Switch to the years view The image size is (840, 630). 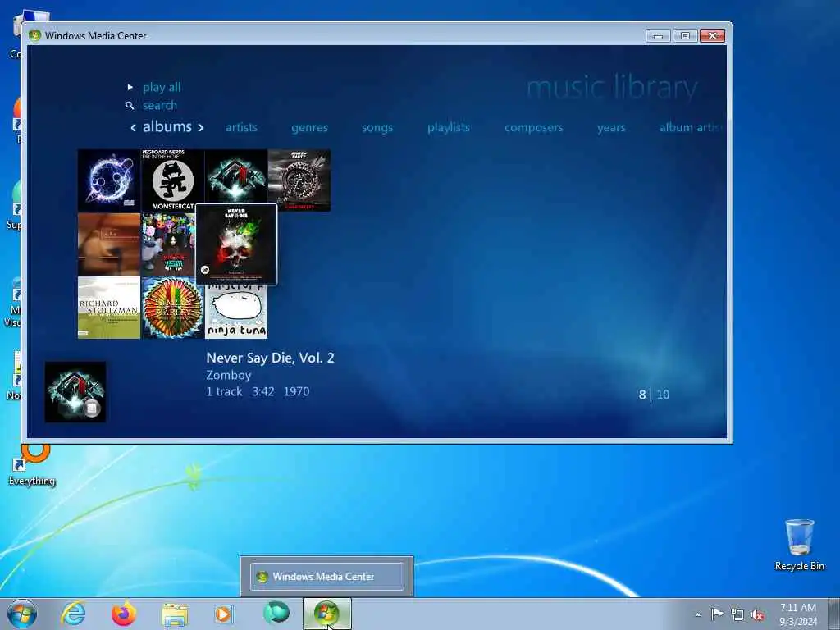click(x=611, y=127)
